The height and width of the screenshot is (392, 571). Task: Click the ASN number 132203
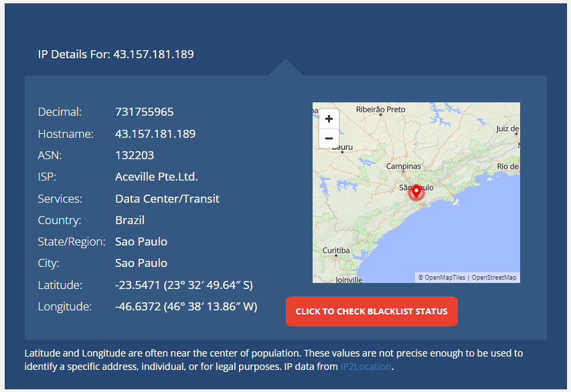[135, 155]
